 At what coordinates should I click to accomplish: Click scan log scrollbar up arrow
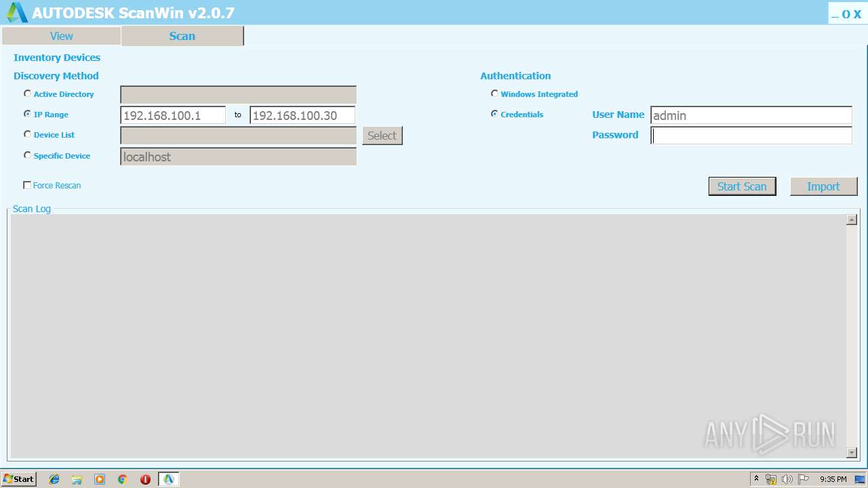click(x=852, y=220)
